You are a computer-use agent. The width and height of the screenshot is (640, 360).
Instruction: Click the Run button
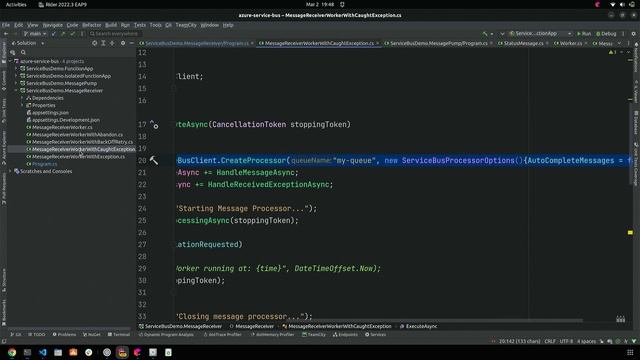pos(584,34)
